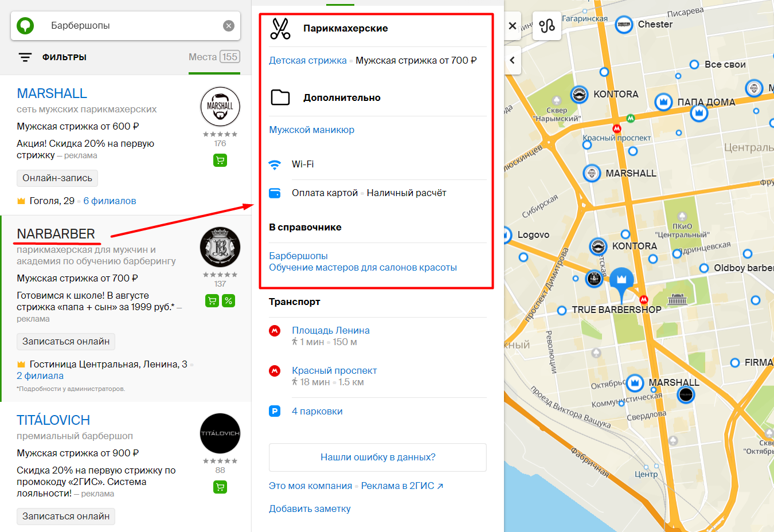
Task: Click the KONTORA marker near Сквер Нарымский
Action: click(x=579, y=95)
